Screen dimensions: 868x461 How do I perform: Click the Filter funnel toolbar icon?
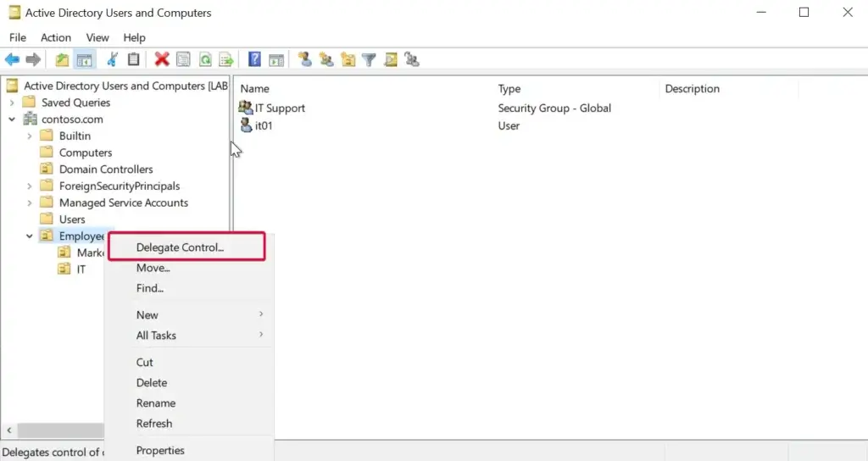pyautogui.click(x=369, y=59)
